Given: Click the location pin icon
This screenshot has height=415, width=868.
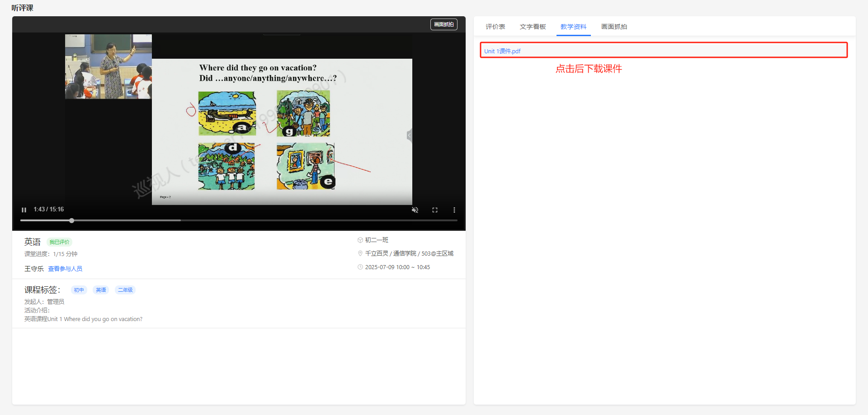Looking at the screenshot, I should [x=360, y=253].
